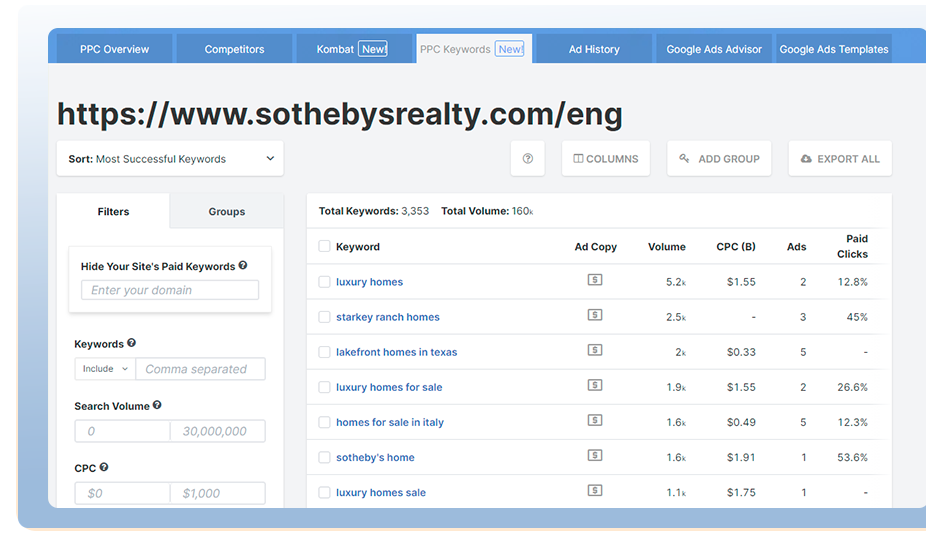The image size is (926, 536).
Task: Click help icon next to Search Volume
Action: (157, 405)
